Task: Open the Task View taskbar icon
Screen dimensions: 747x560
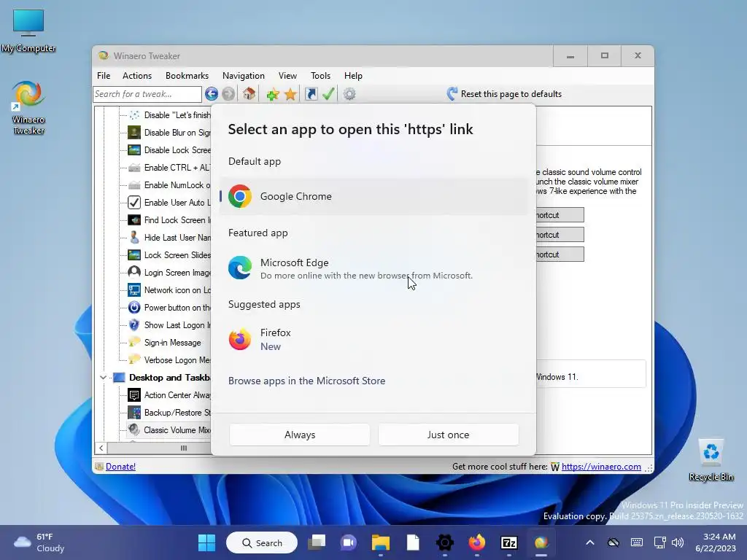Action: click(x=317, y=542)
